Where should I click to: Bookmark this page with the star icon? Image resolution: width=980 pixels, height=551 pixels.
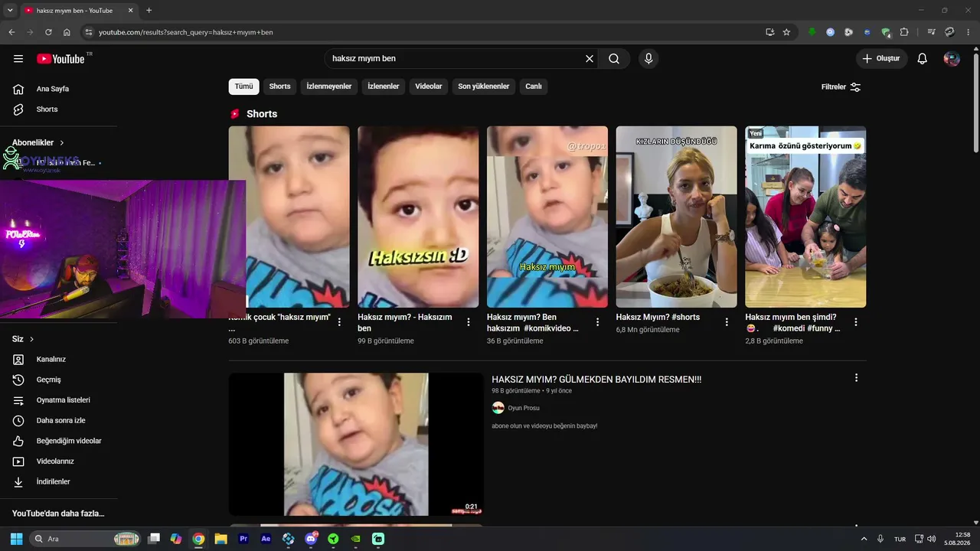[786, 32]
